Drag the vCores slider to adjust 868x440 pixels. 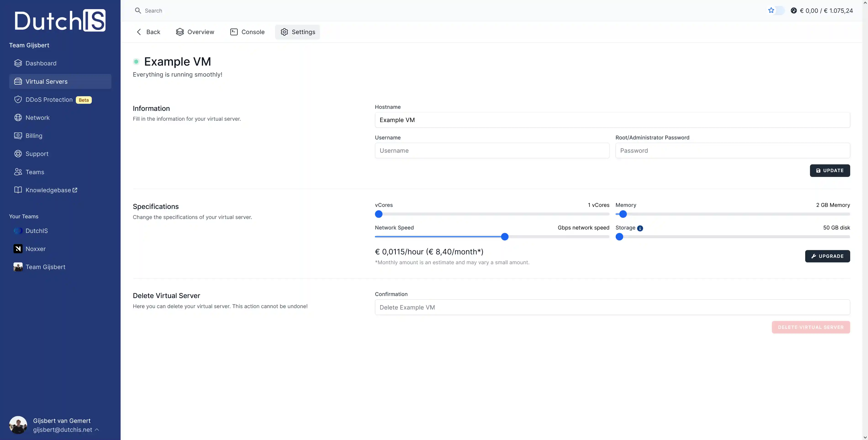pos(379,214)
